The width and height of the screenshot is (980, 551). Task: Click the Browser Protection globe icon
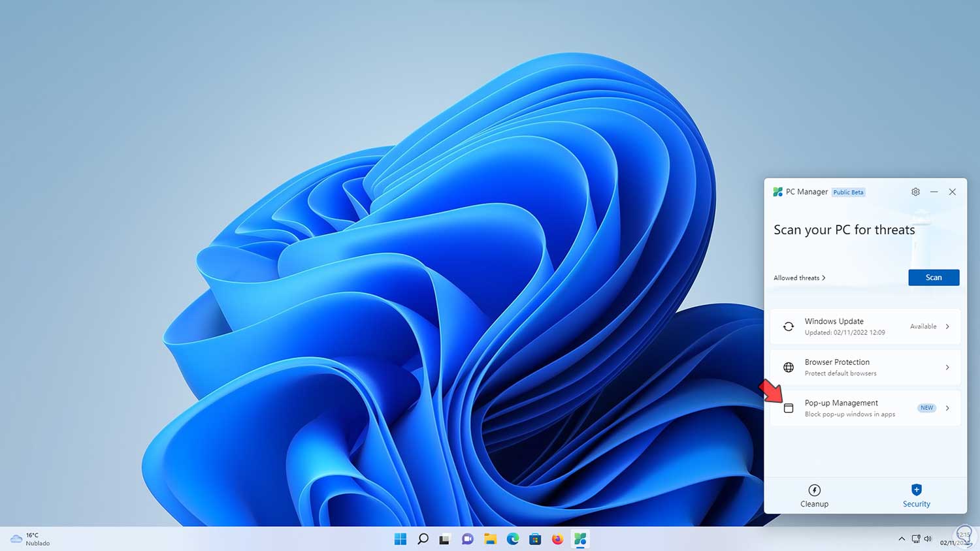[788, 367]
